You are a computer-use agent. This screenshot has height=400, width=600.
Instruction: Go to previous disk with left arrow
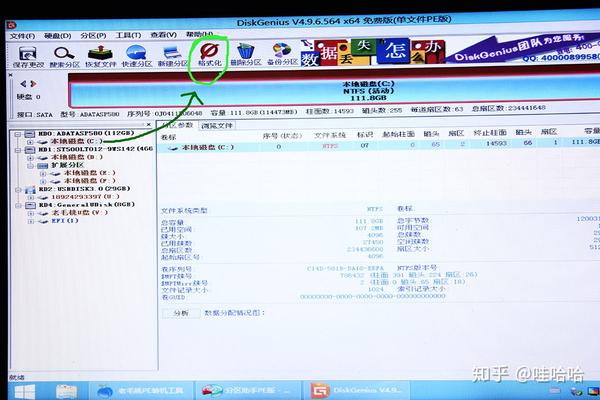[x=23, y=83]
